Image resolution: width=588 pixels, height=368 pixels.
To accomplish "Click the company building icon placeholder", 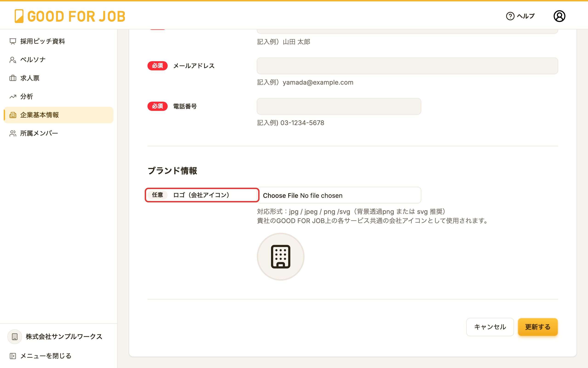I will pos(280,256).
